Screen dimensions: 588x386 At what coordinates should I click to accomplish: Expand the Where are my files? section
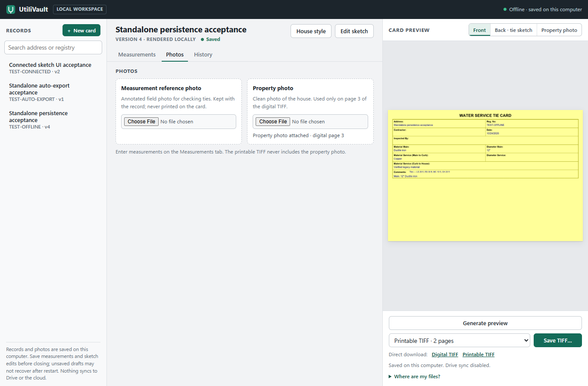(414, 377)
